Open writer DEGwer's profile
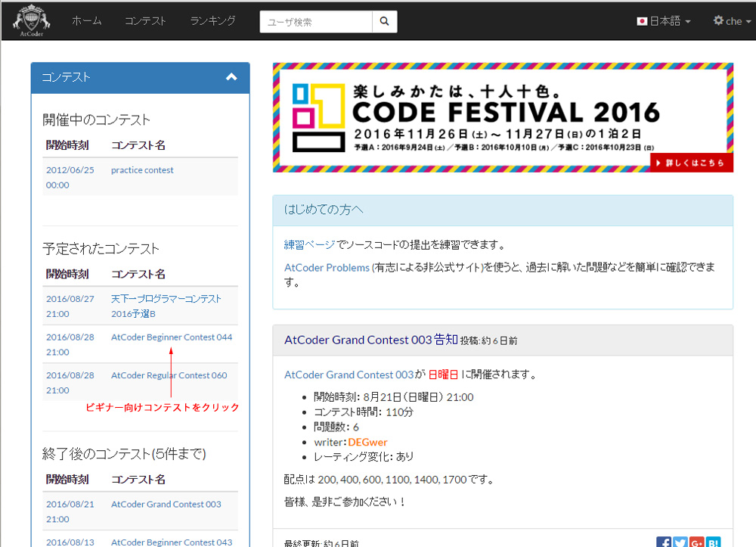 [x=368, y=443]
